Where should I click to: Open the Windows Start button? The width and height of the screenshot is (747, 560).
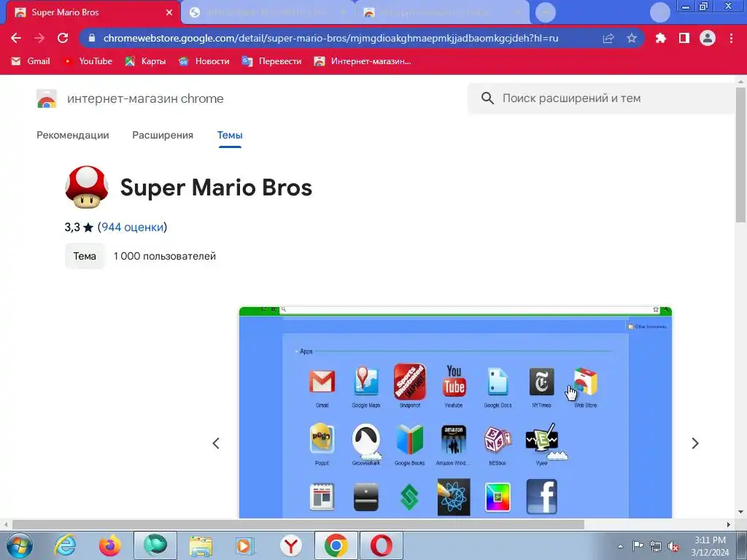[x=20, y=545]
